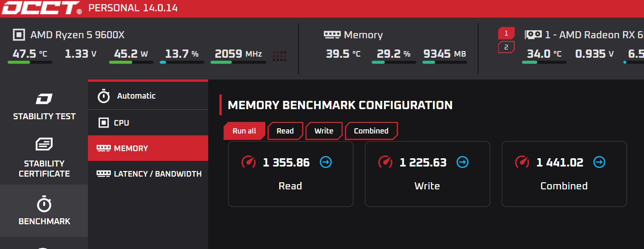Click the blue arrow icon beside 1 441.02
This screenshot has width=644, height=249.
[599, 162]
